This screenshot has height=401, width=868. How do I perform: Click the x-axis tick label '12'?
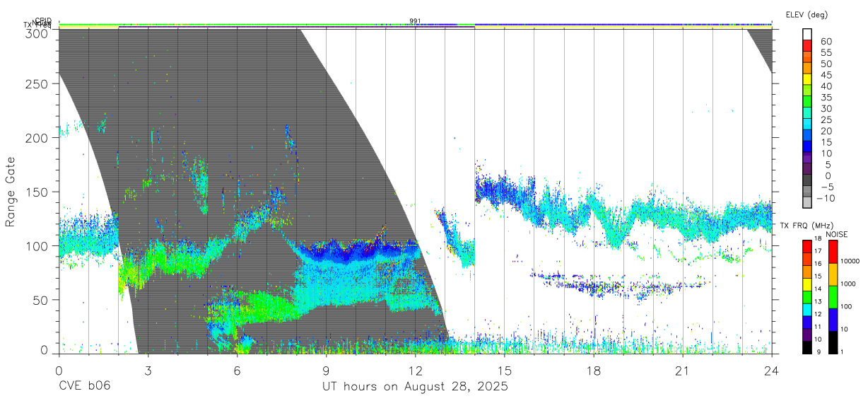(x=415, y=370)
